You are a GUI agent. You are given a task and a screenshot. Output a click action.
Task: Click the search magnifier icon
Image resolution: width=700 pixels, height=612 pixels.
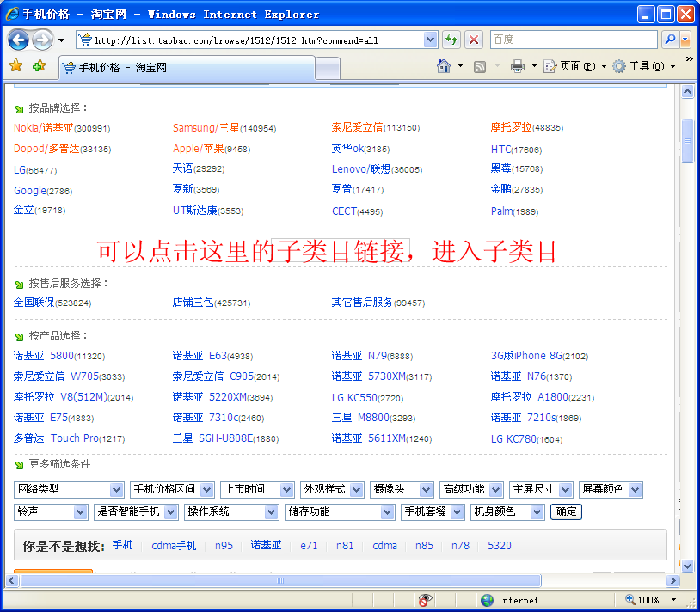tap(669, 40)
